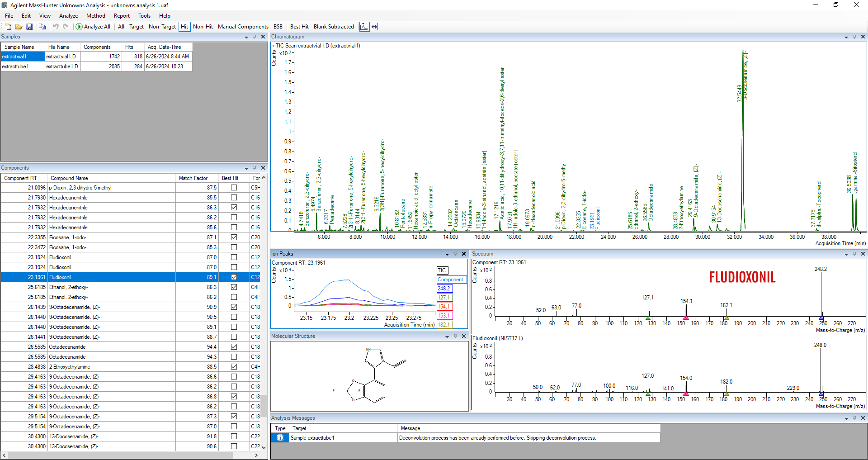868x460 pixels.
Task: Click the autoscale horizontal arrows icon
Action: pyautogui.click(x=374, y=27)
